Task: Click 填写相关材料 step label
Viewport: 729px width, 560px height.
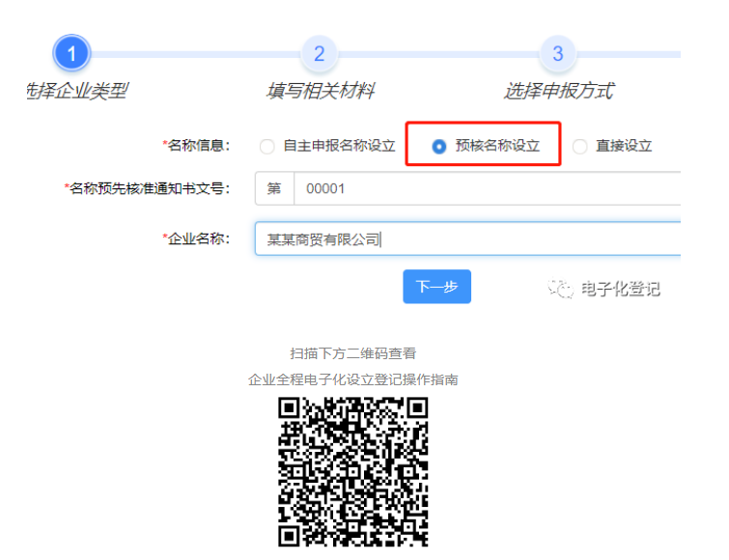Action: pos(321,91)
